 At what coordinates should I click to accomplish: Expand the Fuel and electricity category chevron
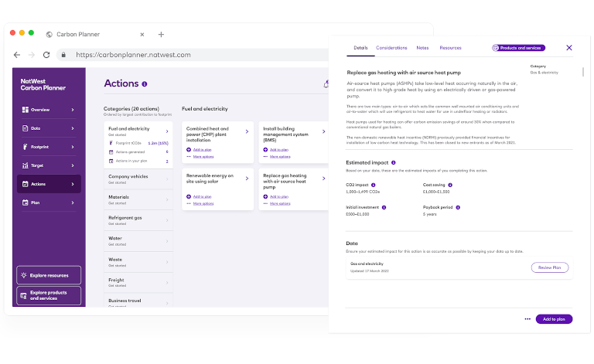167,131
